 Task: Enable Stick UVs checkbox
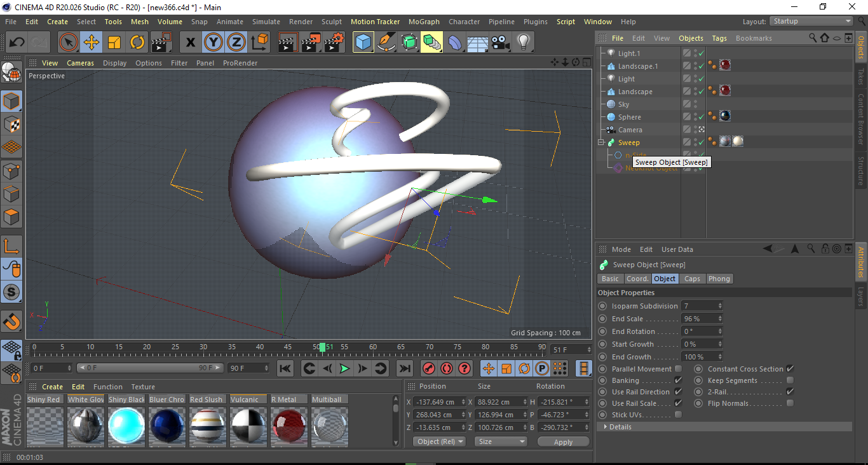click(x=678, y=415)
